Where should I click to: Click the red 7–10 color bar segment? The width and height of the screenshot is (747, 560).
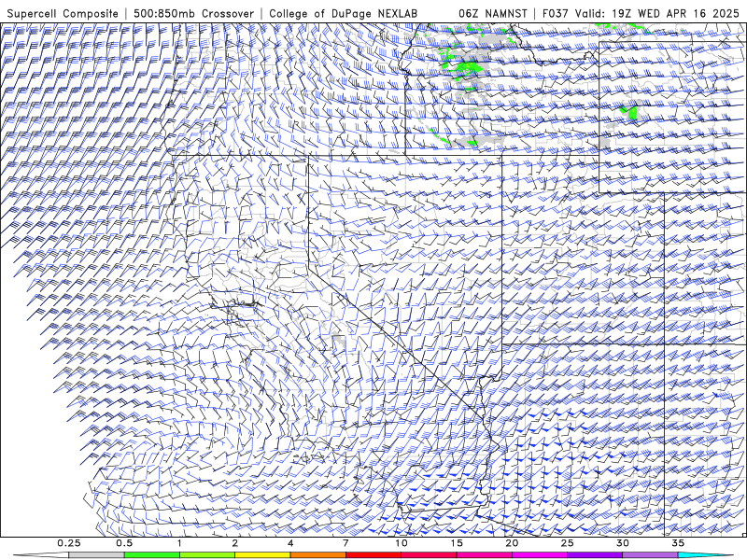click(x=373, y=555)
